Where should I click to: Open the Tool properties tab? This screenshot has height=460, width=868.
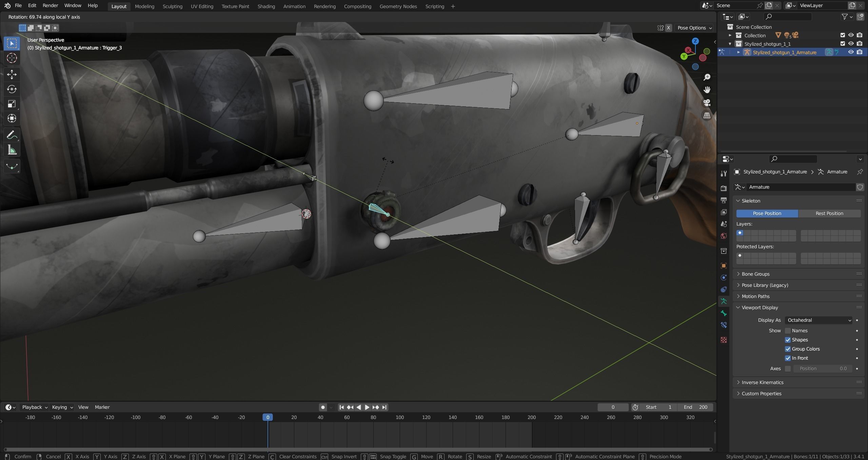point(724,173)
